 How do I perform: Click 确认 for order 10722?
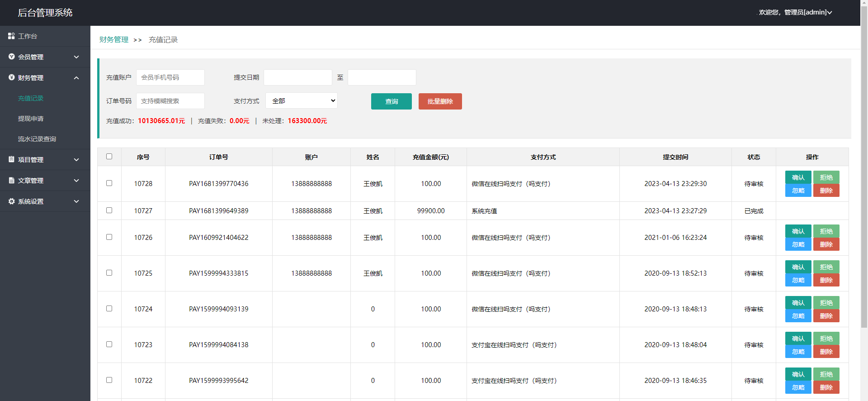pos(798,374)
